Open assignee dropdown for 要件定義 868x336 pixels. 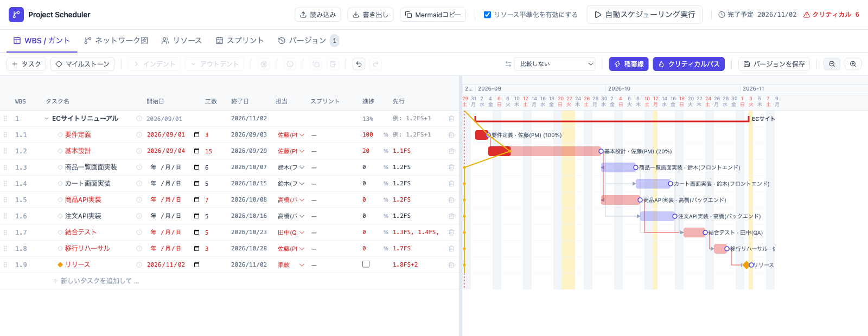tap(291, 134)
